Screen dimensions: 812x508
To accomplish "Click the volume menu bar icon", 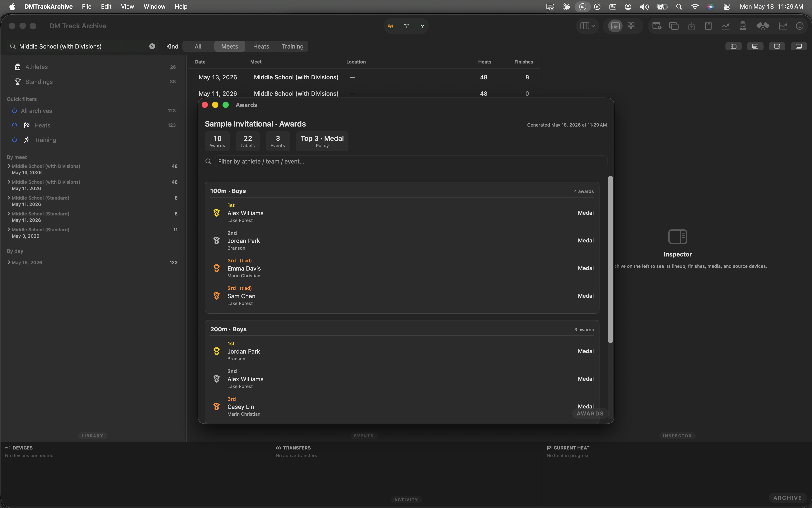I will [x=644, y=7].
